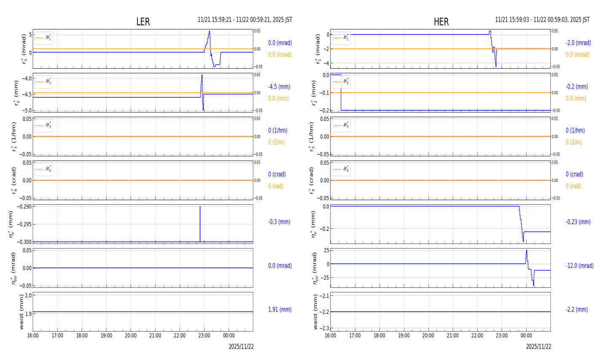
Task: Click the LER panel title
Action: 143,22
